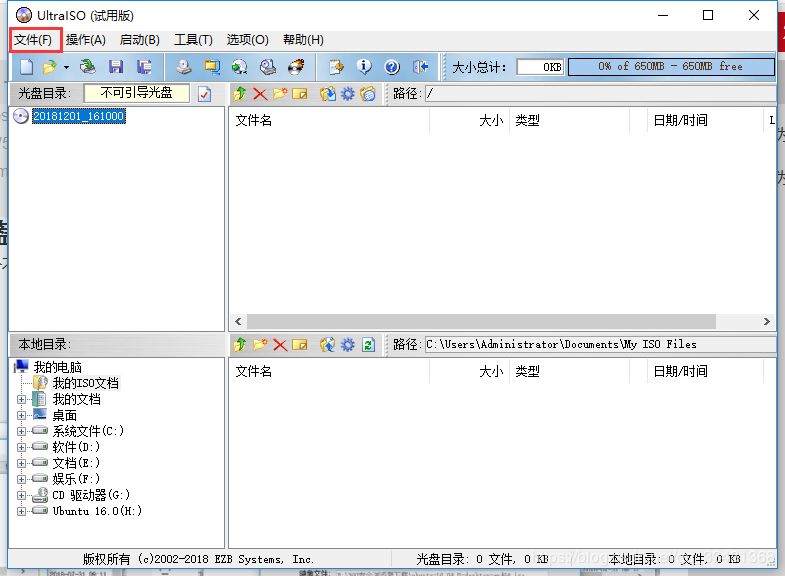Viewport: 785px width, 576px height.
Task: Expand the 系统文件(C:) drive node
Action: point(21,431)
